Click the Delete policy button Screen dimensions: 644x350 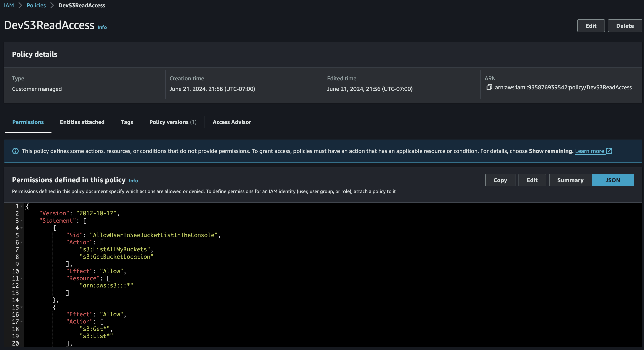coord(624,26)
